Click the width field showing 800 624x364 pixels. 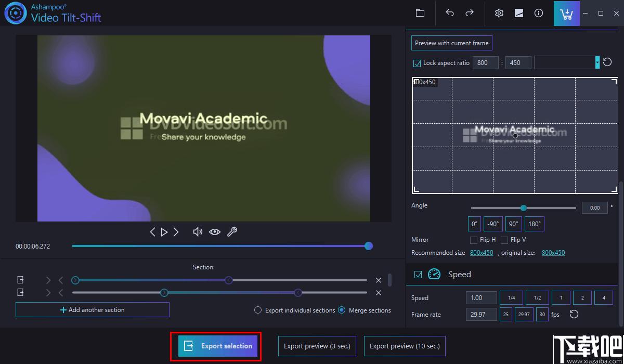pos(486,62)
